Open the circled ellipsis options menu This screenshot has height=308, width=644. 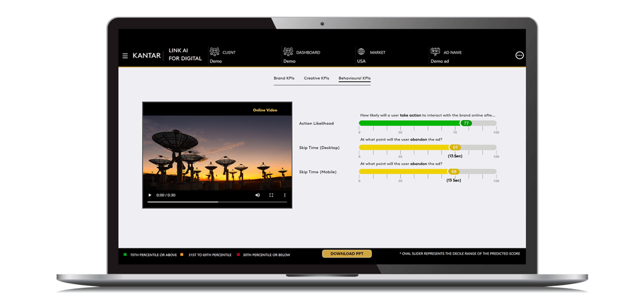tap(520, 55)
